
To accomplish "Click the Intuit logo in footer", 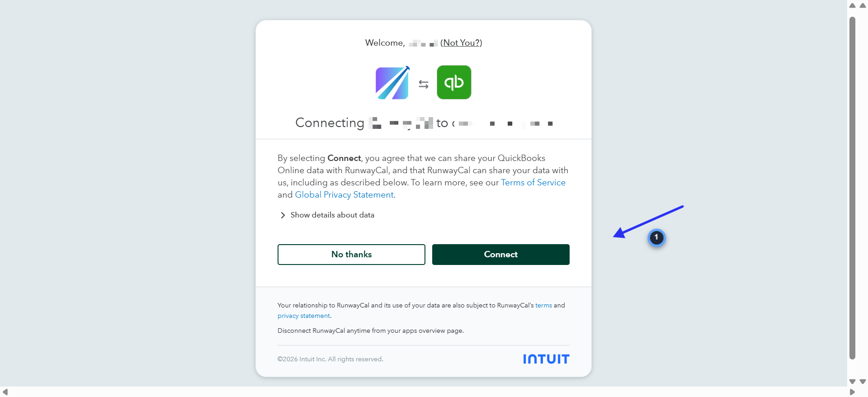I will click(546, 359).
